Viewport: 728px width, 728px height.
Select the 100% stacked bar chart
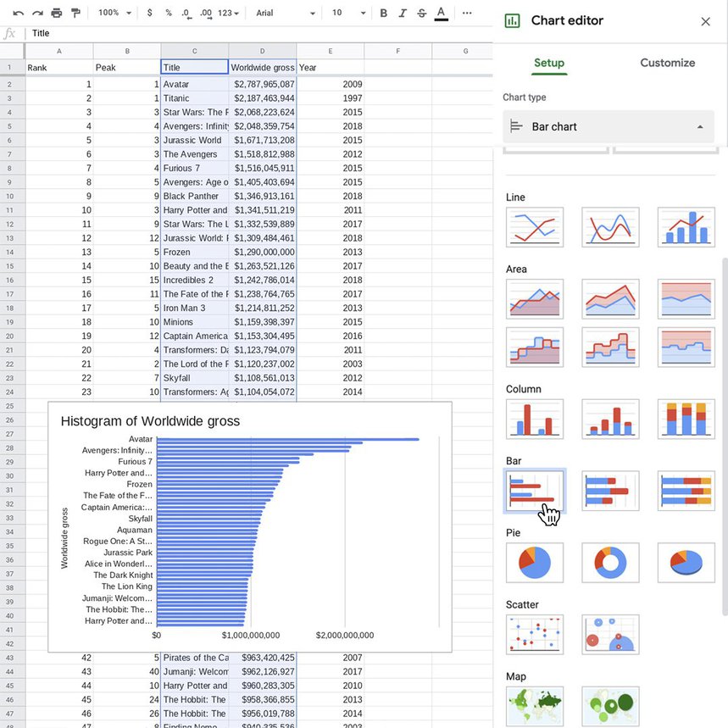click(686, 491)
